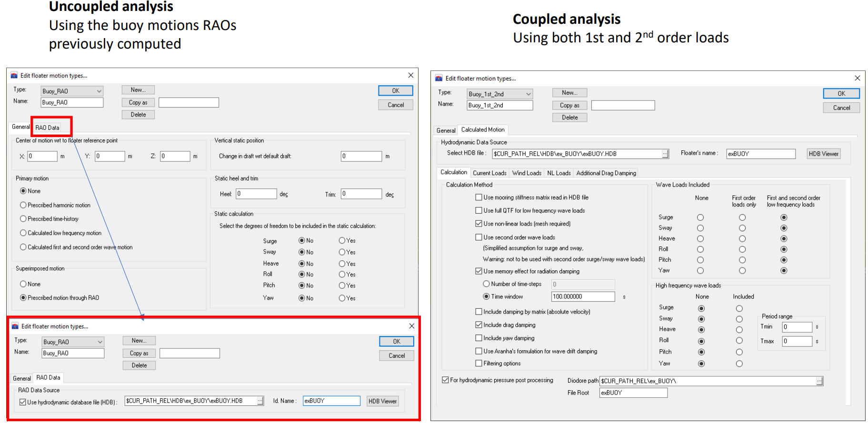Click the Diodore path browse button
The width and height of the screenshot is (868, 423).
[x=819, y=381]
